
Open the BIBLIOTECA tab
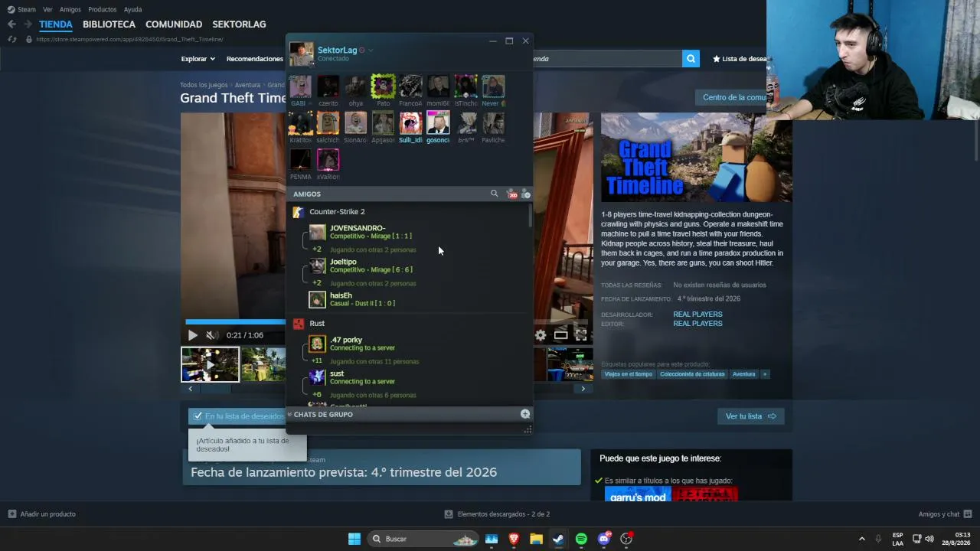pyautogui.click(x=109, y=24)
